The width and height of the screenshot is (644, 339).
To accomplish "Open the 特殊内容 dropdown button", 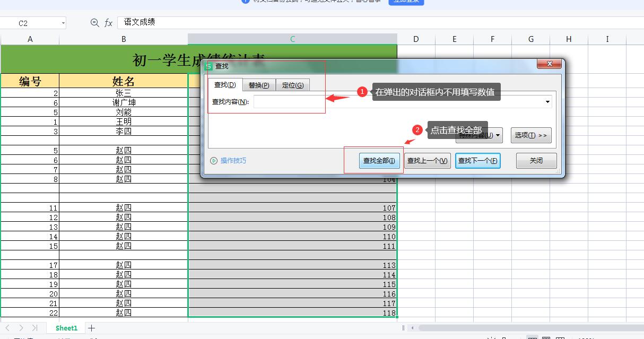I will pos(479,135).
